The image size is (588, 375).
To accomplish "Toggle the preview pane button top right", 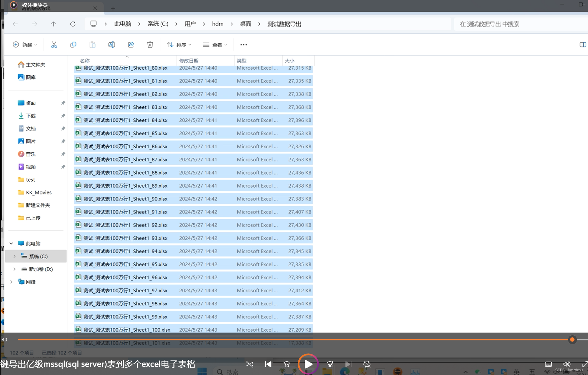I will pos(583,44).
